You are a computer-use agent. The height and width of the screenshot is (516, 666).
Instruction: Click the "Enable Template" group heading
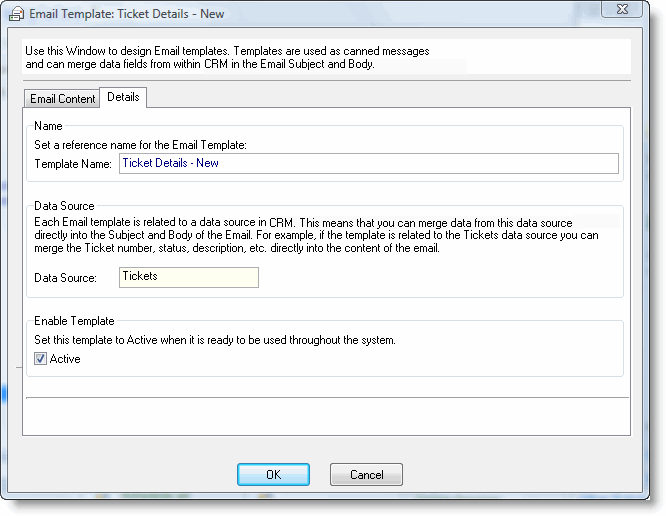coord(74,321)
